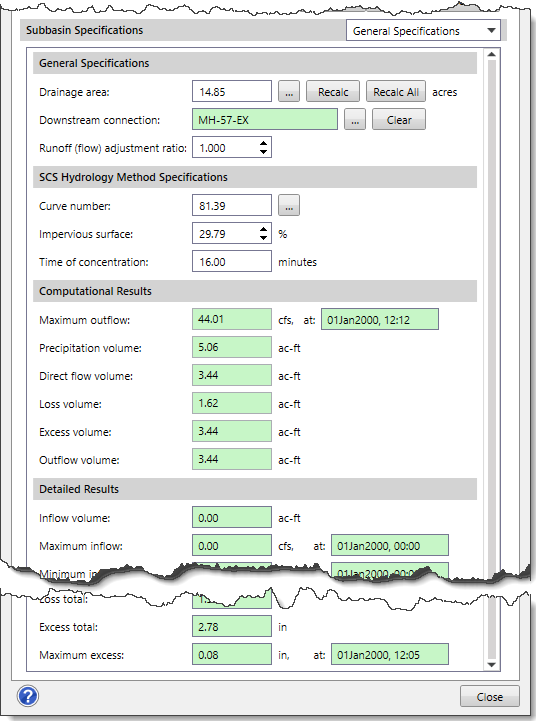Clear the downstream connection

pos(399,120)
